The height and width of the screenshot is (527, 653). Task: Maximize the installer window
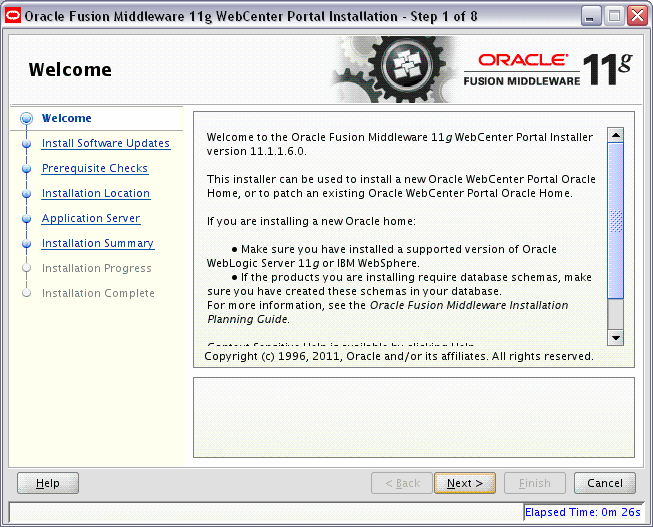click(x=614, y=16)
